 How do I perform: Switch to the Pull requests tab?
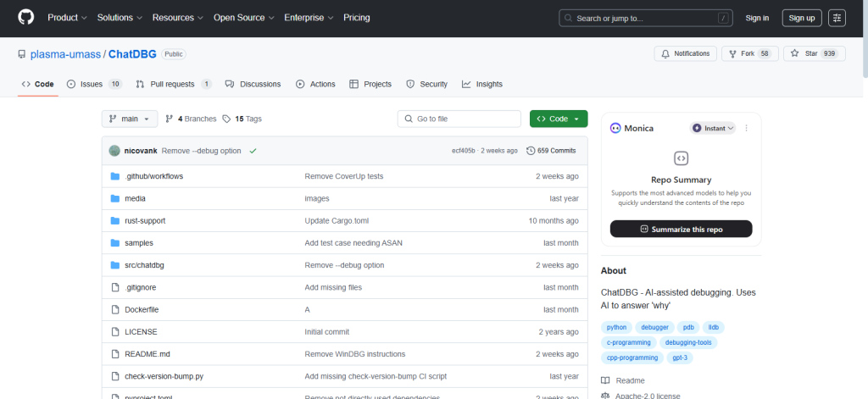174,84
